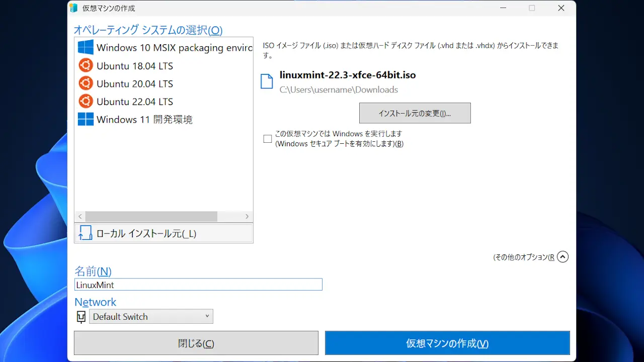Click the ISO file document icon

pos(267,81)
